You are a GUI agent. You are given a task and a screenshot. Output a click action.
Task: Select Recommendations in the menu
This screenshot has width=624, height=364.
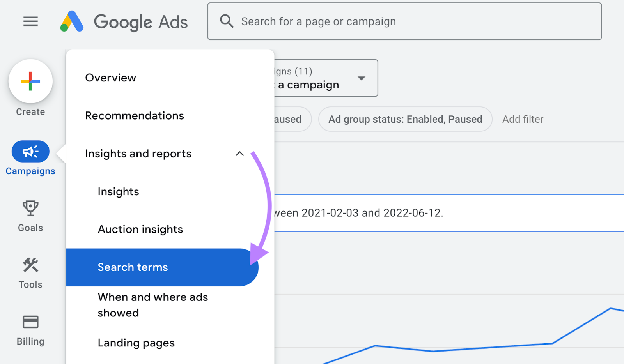pos(135,115)
